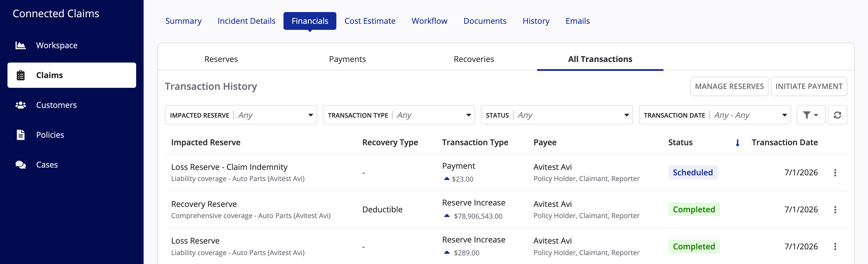This screenshot has width=868, height=264.
Task: Click the Cases chat bubbles icon
Action: coord(21,165)
